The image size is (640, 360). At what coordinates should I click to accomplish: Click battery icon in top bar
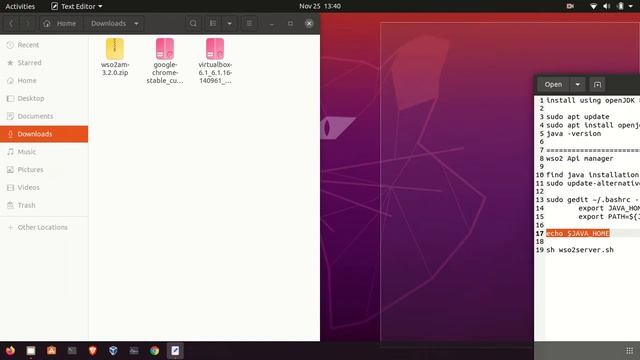[x=620, y=6]
